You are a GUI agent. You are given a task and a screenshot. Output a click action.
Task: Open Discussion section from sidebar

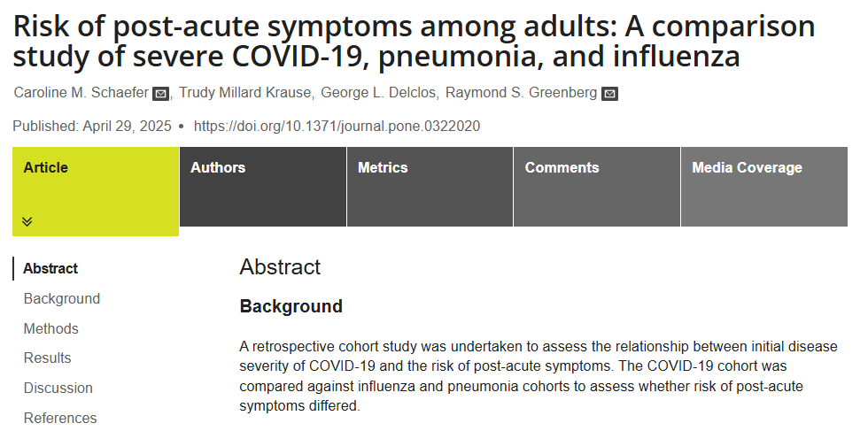coord(58,388)
